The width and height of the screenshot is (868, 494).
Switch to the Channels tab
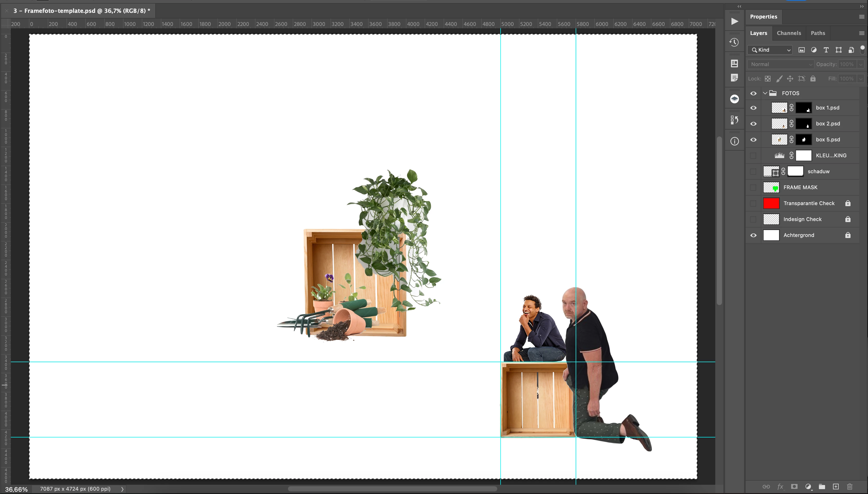point(789,33)
